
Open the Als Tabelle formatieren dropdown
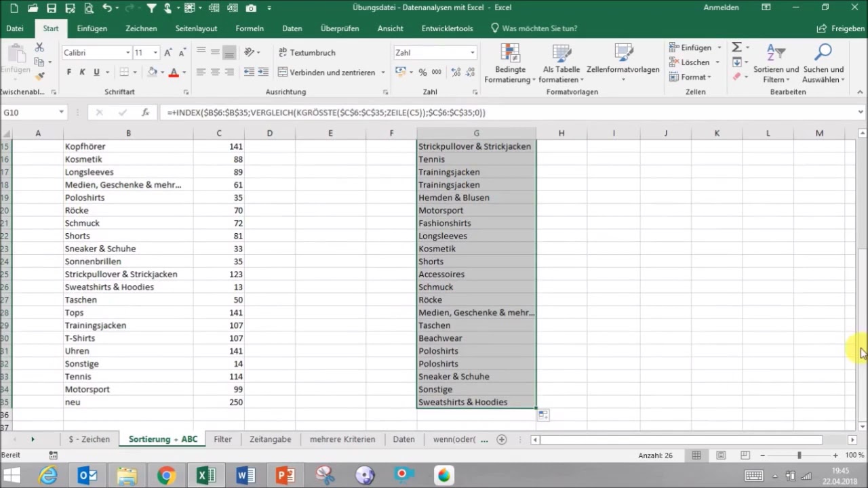tap(561, 64)
